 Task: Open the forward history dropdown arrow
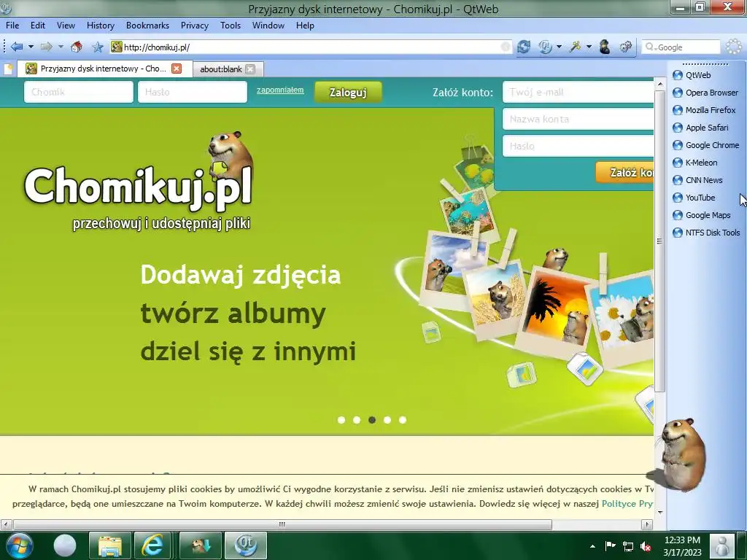click(x=61, y=47)
